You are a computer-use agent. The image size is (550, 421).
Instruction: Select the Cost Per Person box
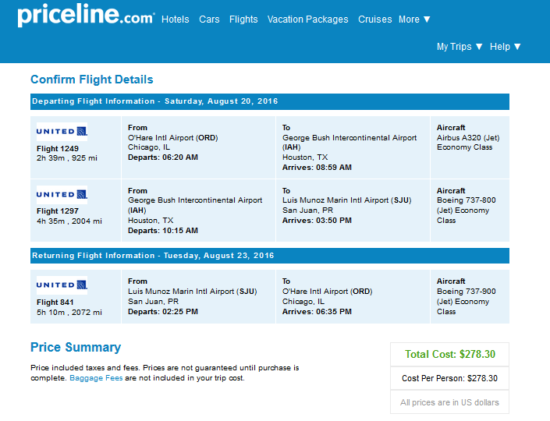450,378
